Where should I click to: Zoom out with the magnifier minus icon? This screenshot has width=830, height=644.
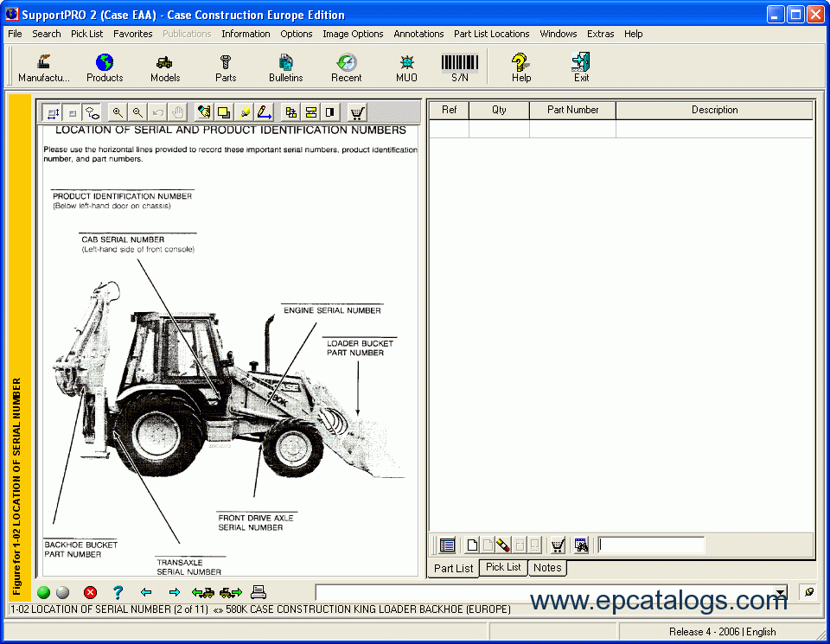click(x=137, y=112)
